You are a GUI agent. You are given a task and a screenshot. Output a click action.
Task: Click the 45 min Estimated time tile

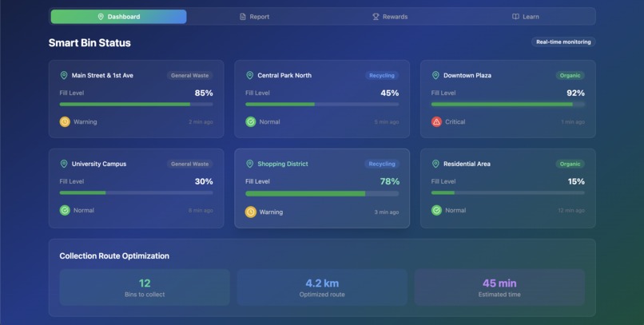(499, 287)
